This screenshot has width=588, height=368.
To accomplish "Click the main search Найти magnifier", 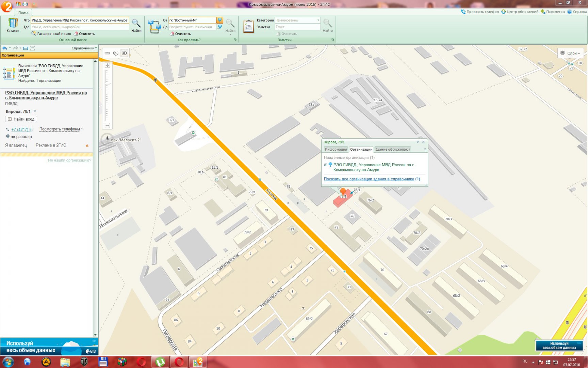I will click(x=136, y=25).
